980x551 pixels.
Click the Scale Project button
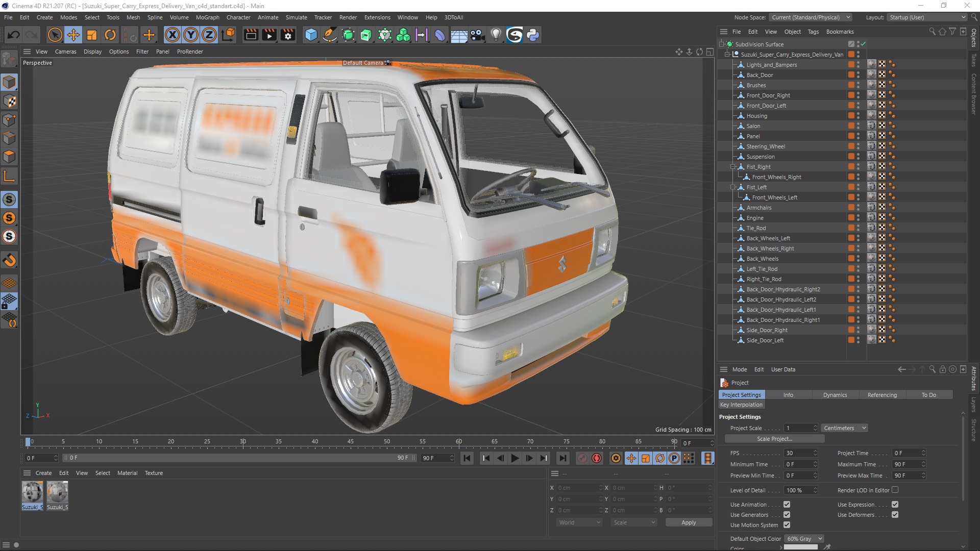(774, 439)
